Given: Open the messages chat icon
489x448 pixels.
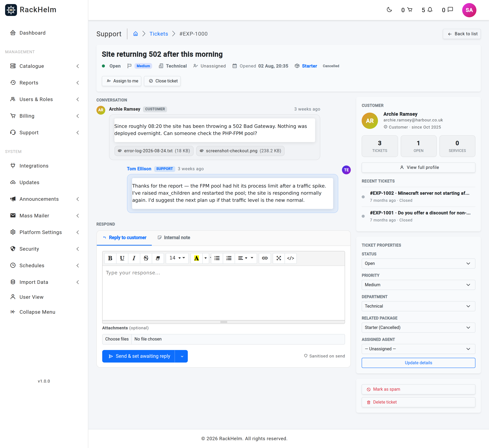Looking at the screenshot, I should [x=450, y=10].
